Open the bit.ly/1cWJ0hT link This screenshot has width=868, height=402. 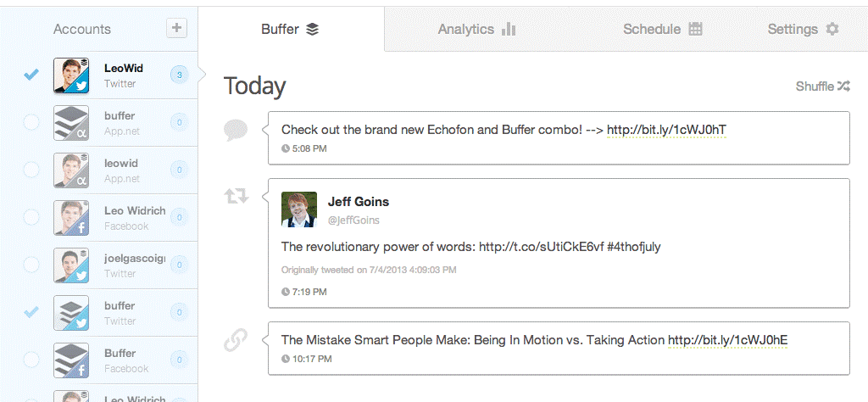(666, 130)
